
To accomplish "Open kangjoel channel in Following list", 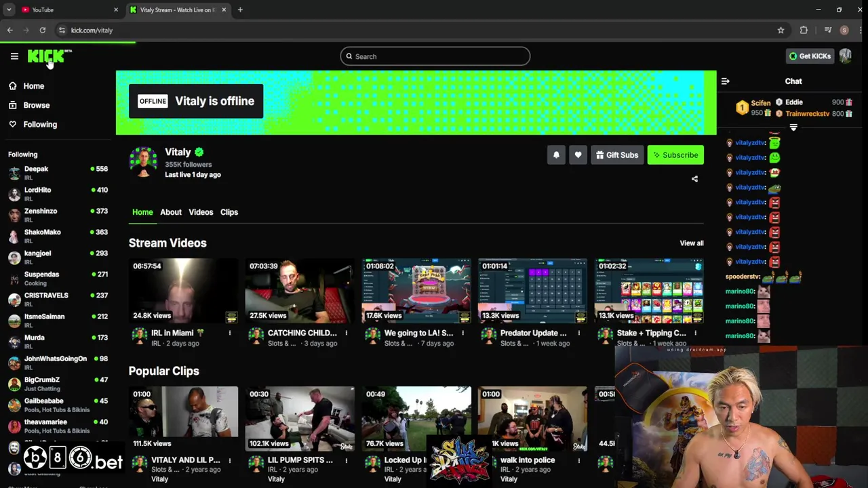I will coord(58,257).
